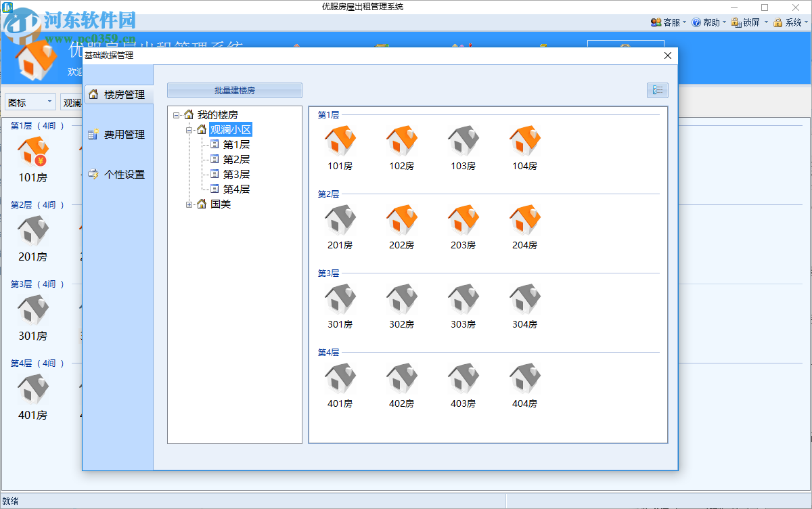Select 第3层 in the tree

tap(236, 175)
